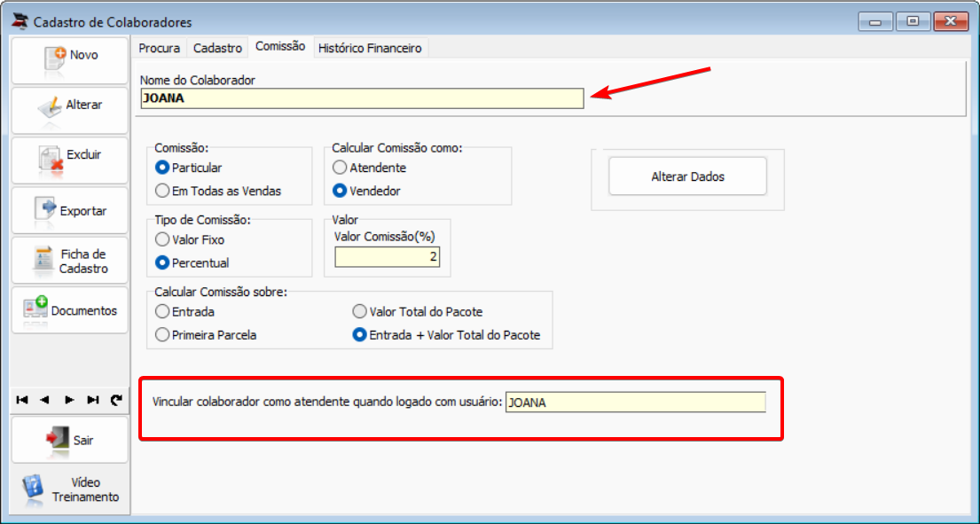Screen dimensions: 980x524
Task: Select Em Todas as Vendas option
Action: [x=218, y=192]
